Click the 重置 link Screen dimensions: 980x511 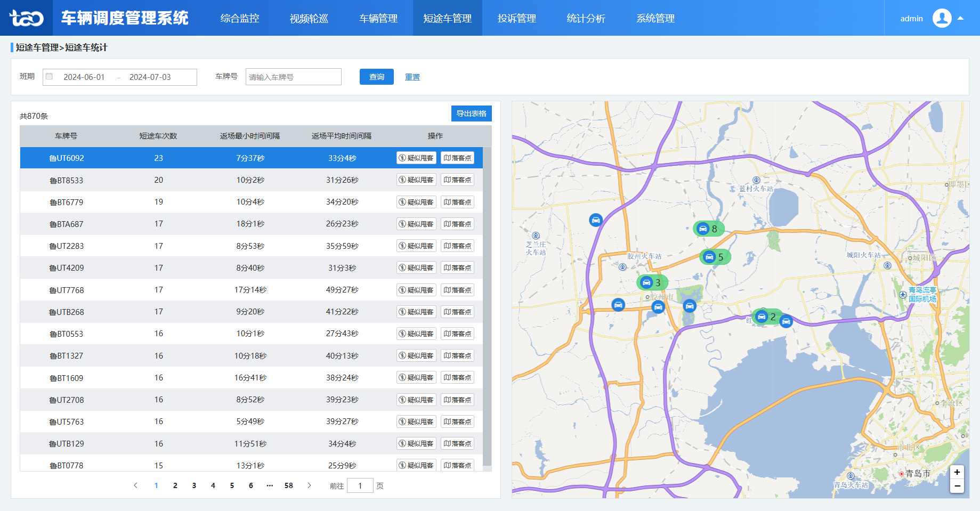pyautogui.click(x=412, y=77)
